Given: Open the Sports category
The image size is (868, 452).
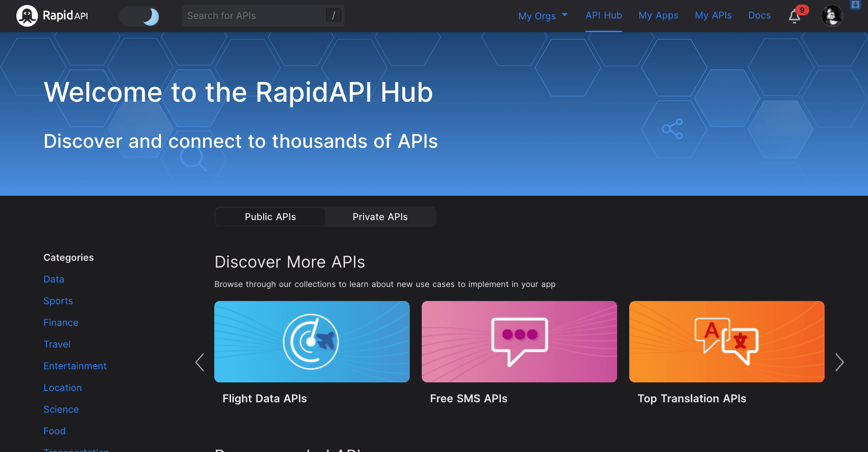Looking at the screenshot, I should 58,301.
